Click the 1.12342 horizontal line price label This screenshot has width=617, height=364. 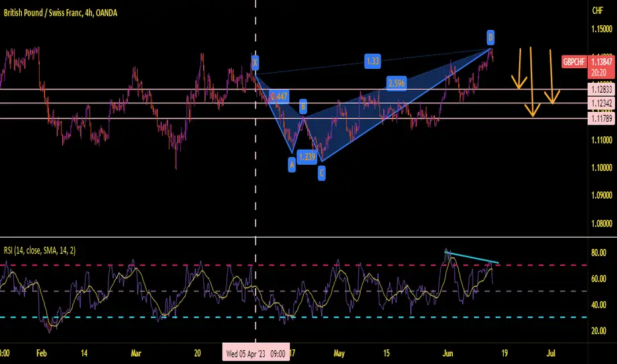[x=601, y=103]
